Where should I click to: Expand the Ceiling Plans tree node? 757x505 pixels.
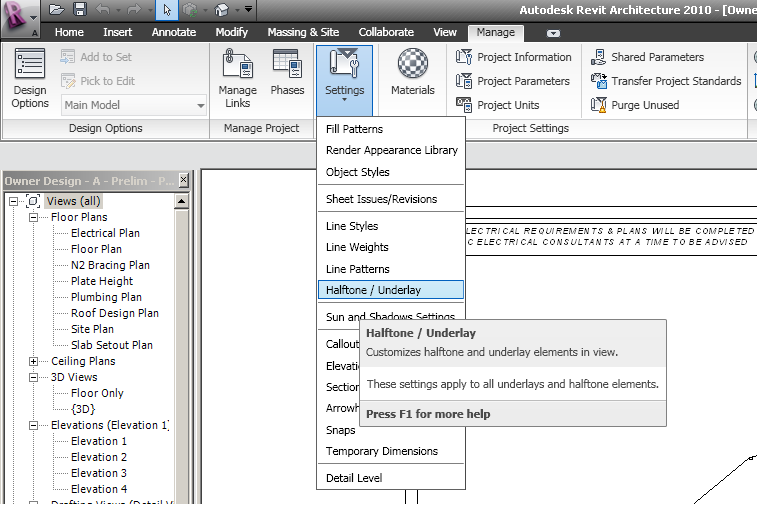(33, 361)
